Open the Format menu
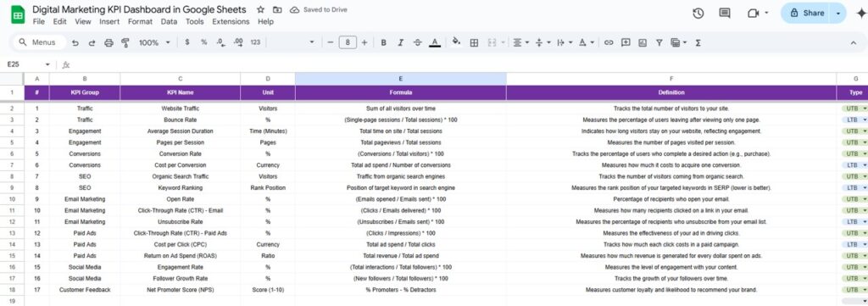 (x=140, y=21)
